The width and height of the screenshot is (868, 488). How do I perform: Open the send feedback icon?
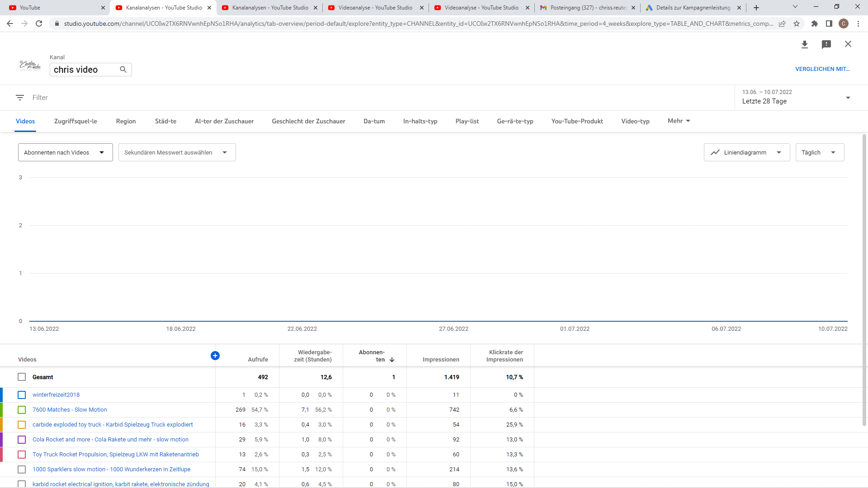point(826,44)
